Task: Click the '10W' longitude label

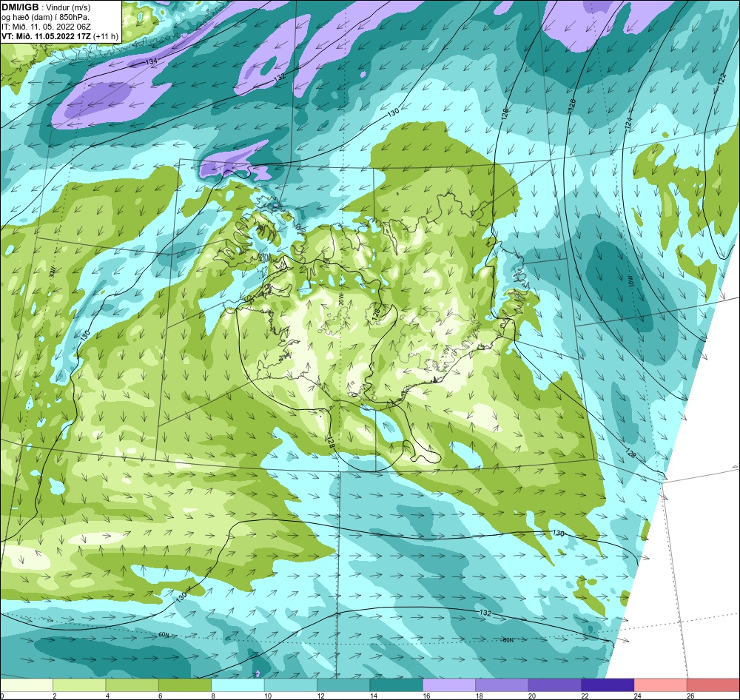Action: click(x=631, y=280)
